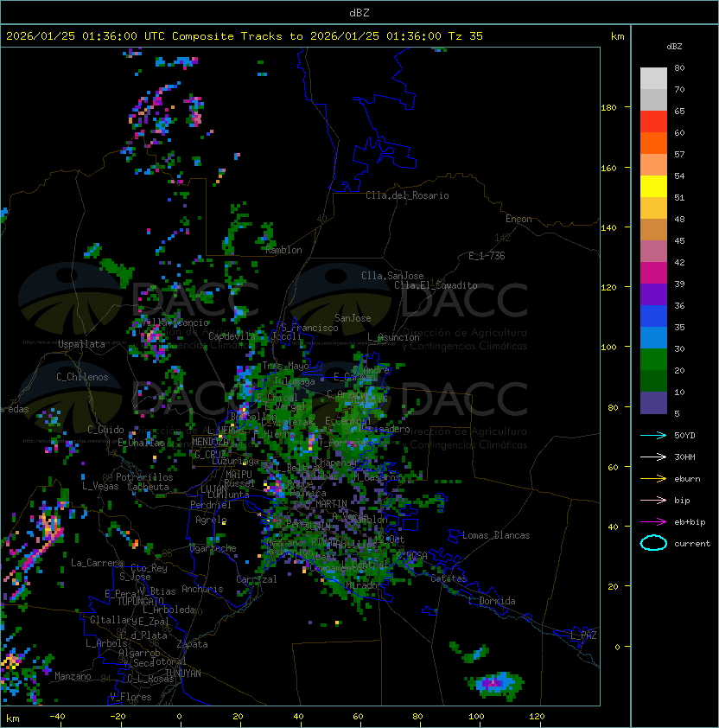This screenshot has height=728, width=719.
Task: Click the Encon map label
Action: [519, 219]
